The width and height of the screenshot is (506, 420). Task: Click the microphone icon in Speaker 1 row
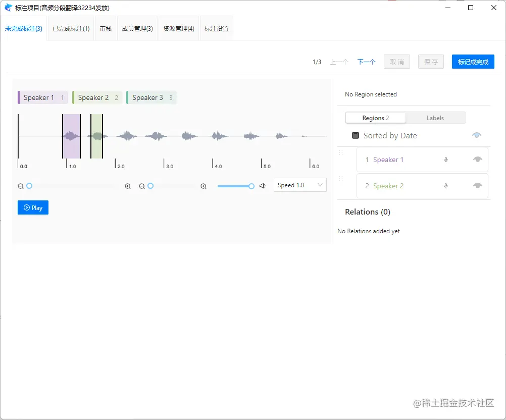point(446,160)
